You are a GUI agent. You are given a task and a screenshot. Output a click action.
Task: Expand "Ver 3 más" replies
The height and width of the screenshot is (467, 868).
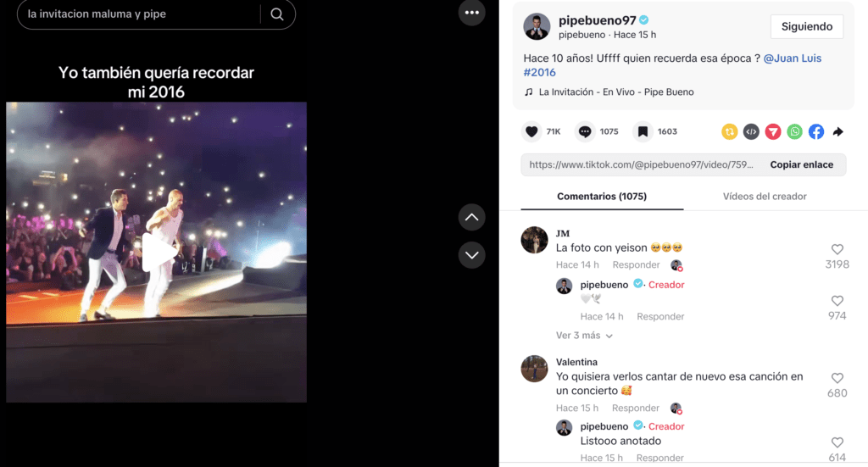coord(584,336)
